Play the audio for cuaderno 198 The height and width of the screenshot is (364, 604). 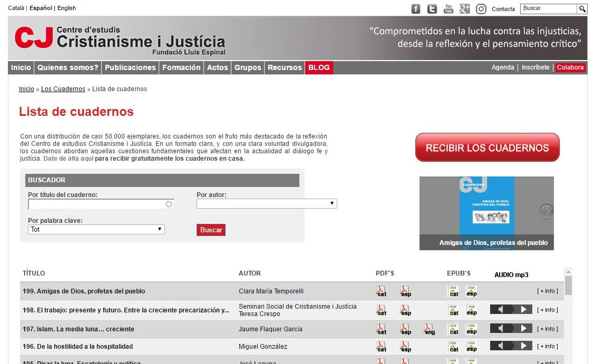[x=523, y=310]
